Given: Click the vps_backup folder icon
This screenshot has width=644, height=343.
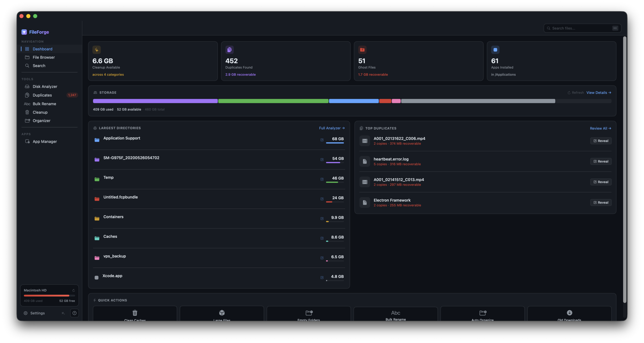Looking at the screenshot, I should [x=97, y=258].
